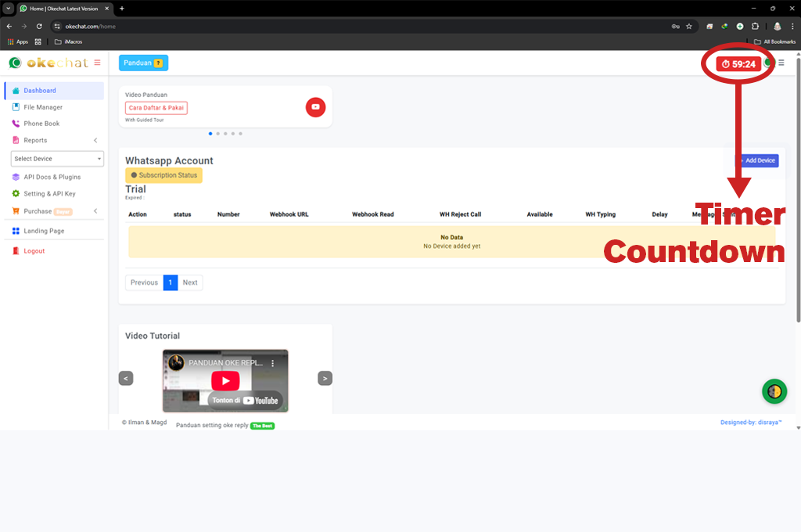Open the Landing Page menu item
This screenshot has width=801, height=532.
tap(44, 231)
